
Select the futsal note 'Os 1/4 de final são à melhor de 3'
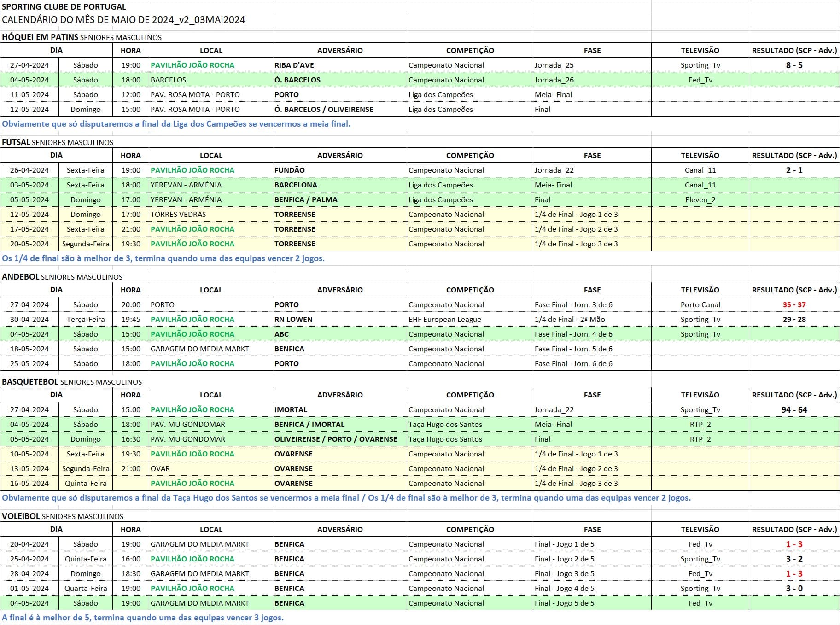(x=163, y=258)
